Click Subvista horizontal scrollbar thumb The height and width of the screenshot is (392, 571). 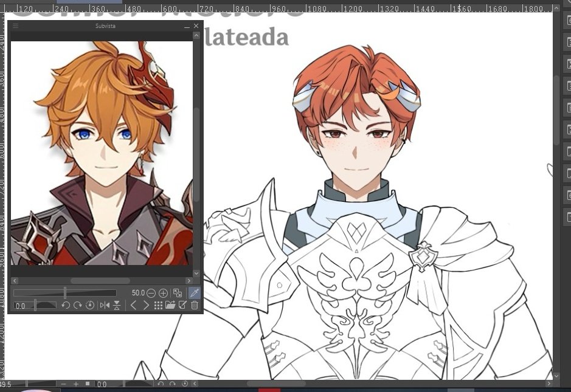[x=100, y=281]
